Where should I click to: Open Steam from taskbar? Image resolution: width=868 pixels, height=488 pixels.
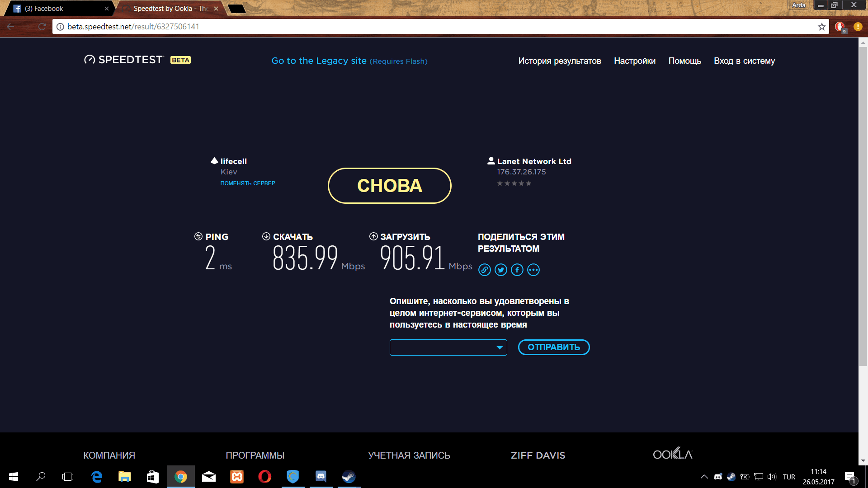click(x=349, y=477)
